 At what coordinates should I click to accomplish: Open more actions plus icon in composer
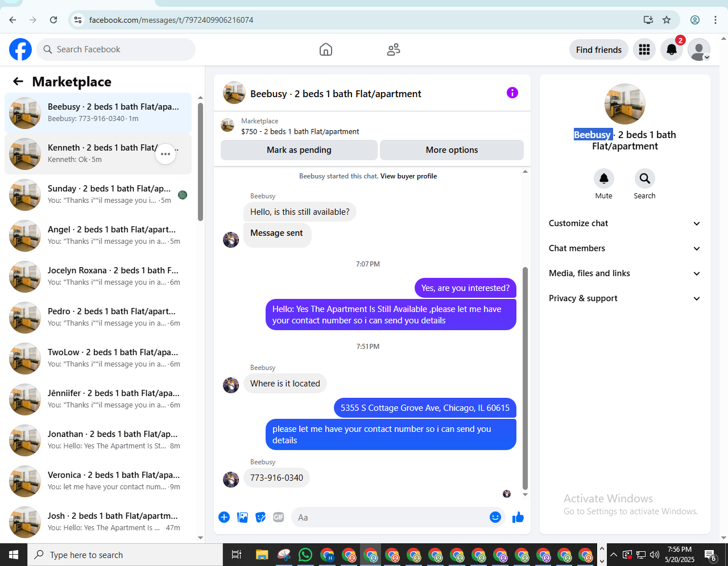click(224, 517)
